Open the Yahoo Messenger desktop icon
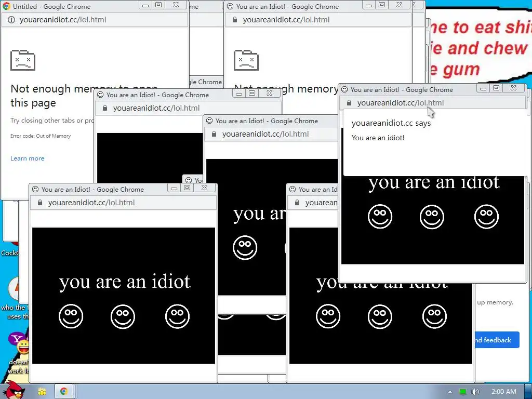Viewport: 532px width, 399px height. coord(19,343)
